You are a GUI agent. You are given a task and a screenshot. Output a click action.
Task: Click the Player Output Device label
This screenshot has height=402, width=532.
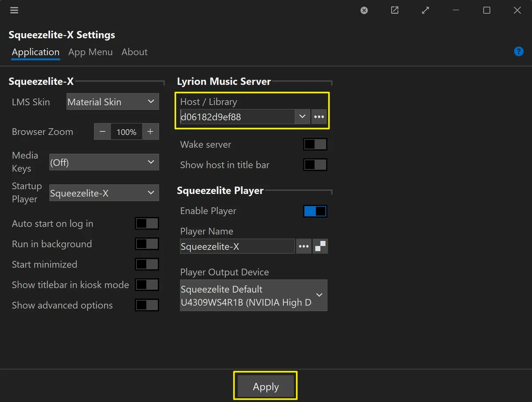(224, 272)
